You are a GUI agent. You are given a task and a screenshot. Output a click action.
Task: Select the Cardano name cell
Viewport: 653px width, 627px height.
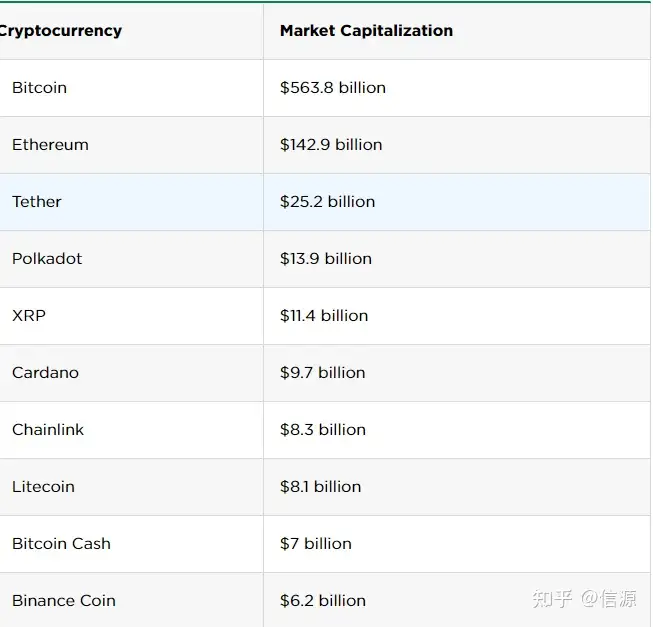tap(45, 373)
